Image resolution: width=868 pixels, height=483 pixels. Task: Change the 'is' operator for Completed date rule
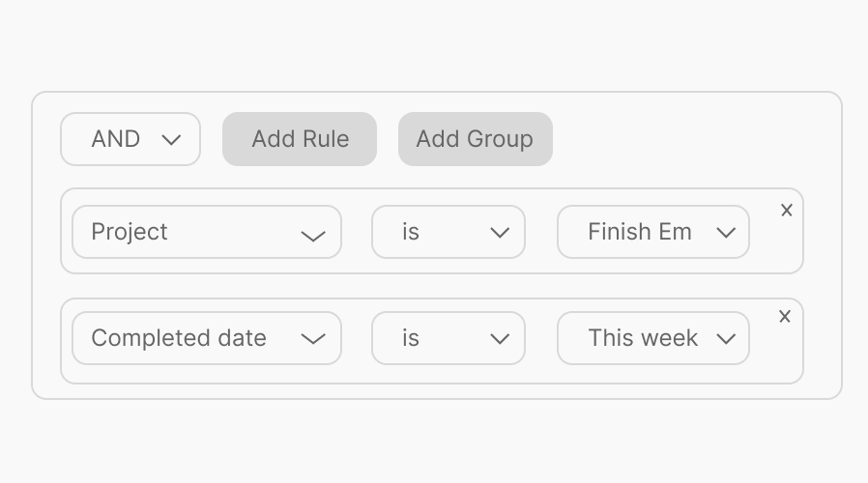[448, 338]
